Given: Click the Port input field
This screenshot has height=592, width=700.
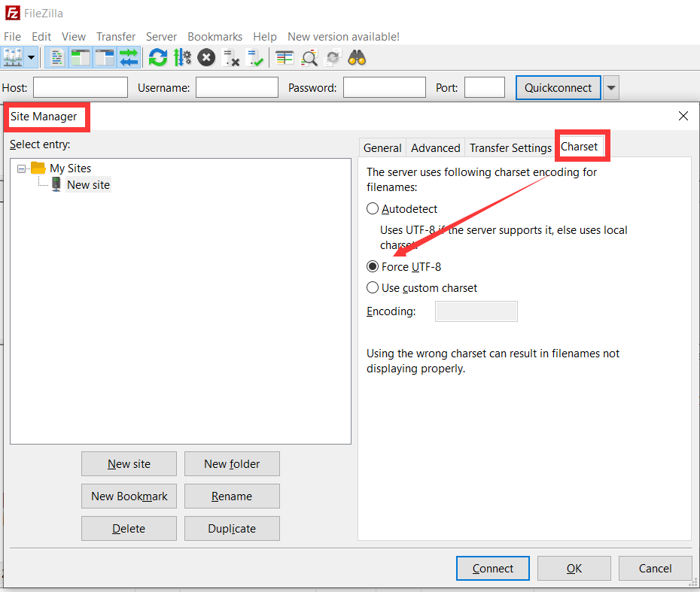Looking at the screenshot, I should coord(485,87).
